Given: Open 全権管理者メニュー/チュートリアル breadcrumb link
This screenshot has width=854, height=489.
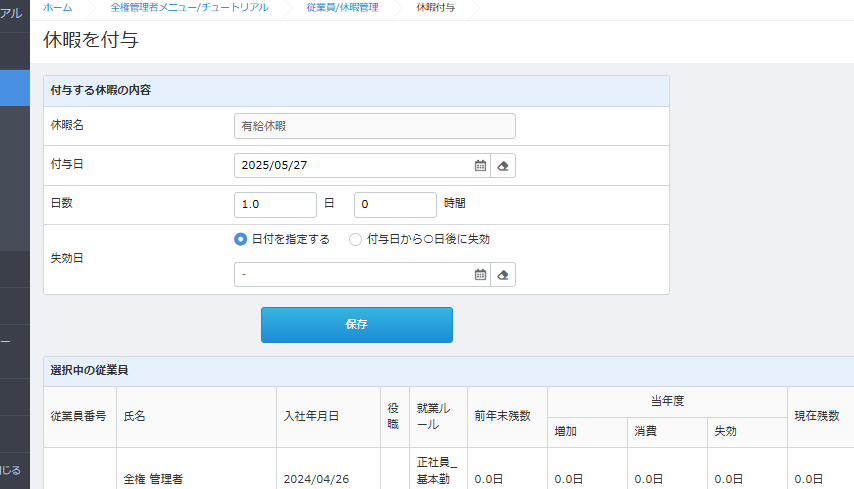Looking at the screenshot, I should 189,8.
